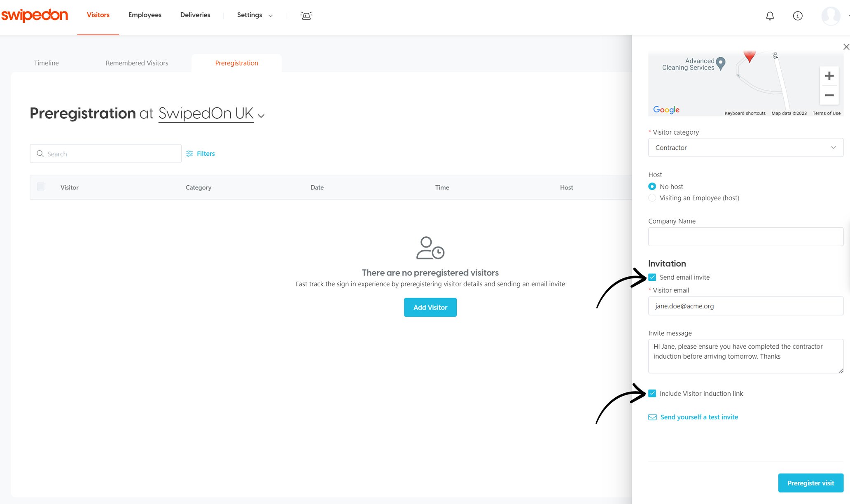Open the Employees menu item
850x504 pixels.
[145, 15]
